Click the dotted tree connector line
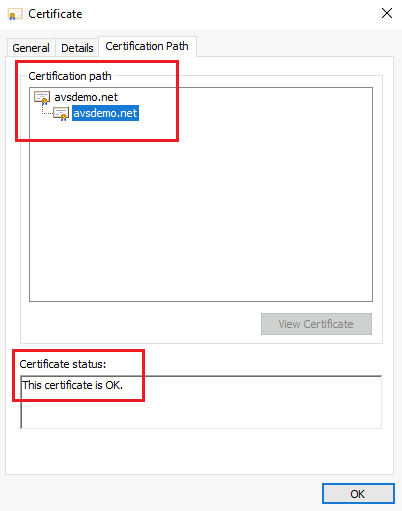 [47, 111]
